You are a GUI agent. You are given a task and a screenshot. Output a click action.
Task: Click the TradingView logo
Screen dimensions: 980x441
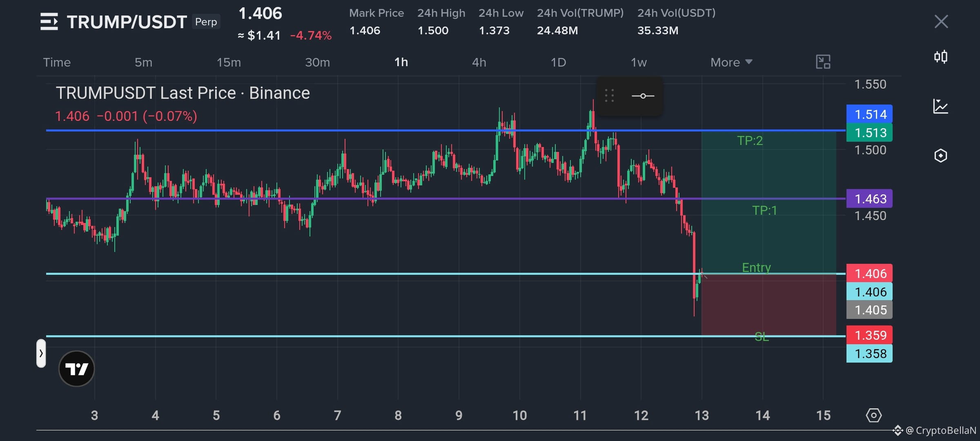77,369
